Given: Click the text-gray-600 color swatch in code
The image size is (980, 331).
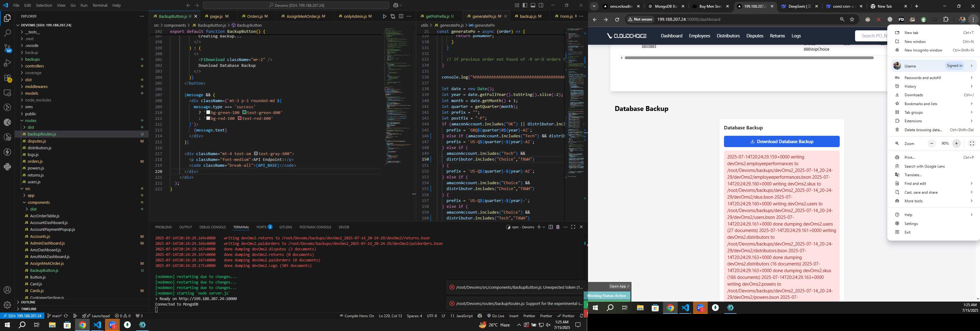Looking at the screenshot, I should (x=256, y=154).
